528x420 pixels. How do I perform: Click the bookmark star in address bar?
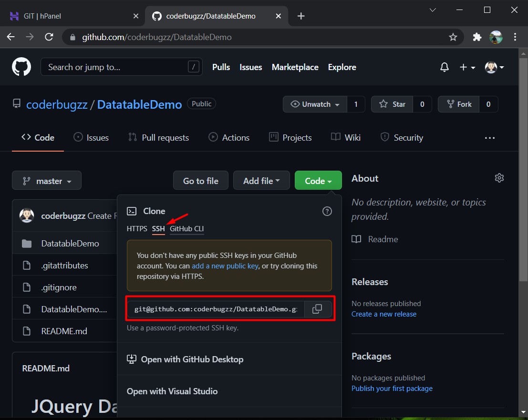coord(453,37)
